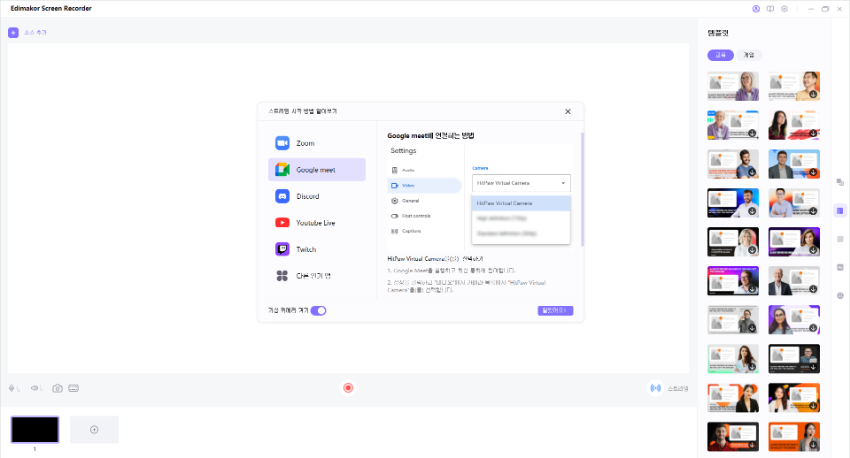Open the guide book icon in title bar

[770, 9]
